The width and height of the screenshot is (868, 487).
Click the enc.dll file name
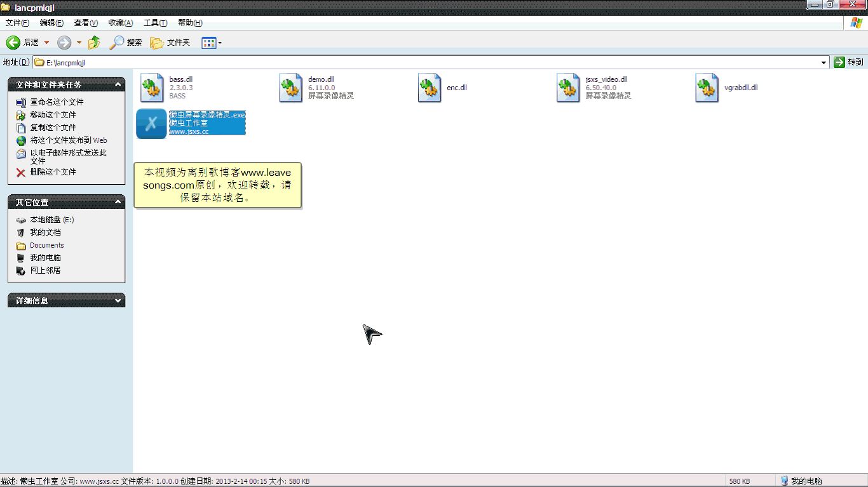pyautogui.click(x=457, y=88)
